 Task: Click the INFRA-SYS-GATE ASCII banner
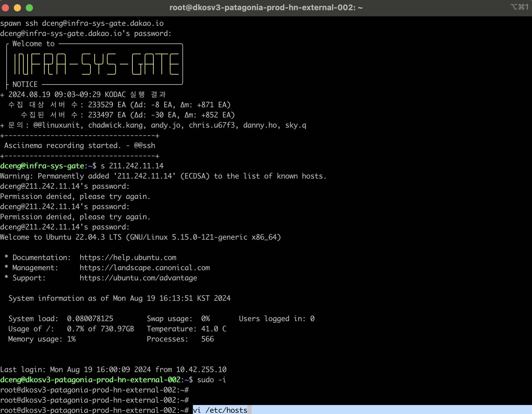click(x=96, y=64)
